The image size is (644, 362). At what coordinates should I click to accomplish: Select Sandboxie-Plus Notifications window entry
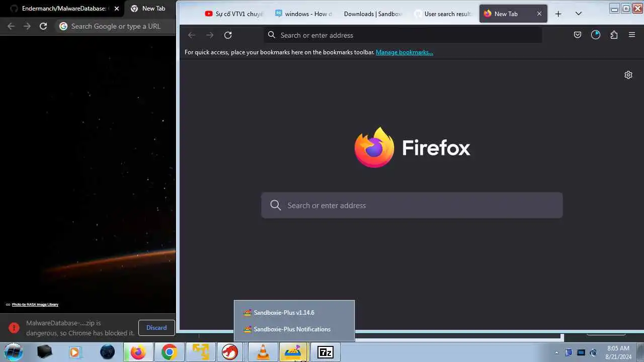294,329
